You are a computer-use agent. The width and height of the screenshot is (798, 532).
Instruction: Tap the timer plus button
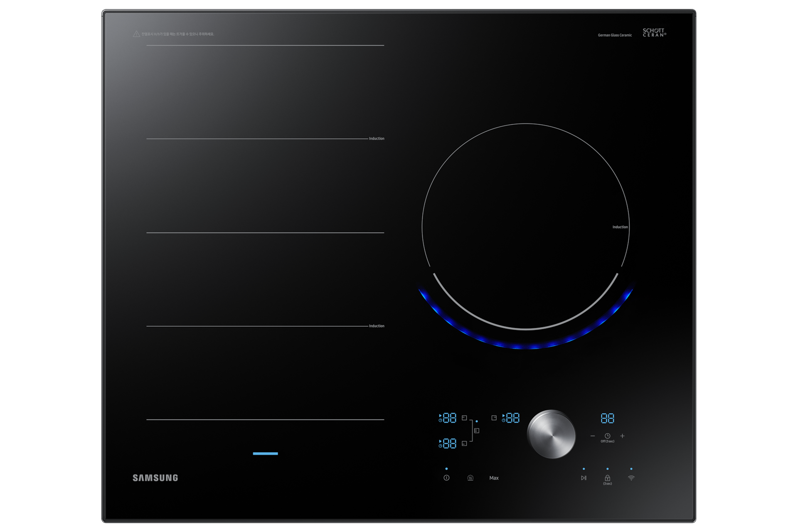tap(622, 436)
